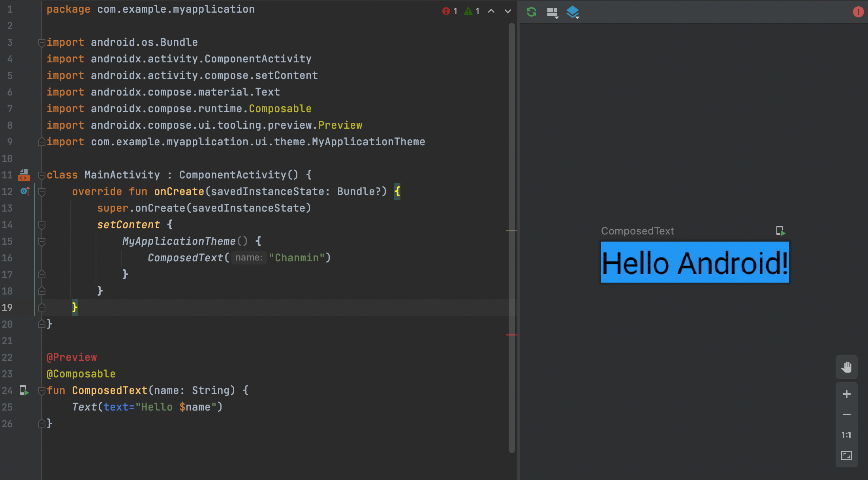Zoom in the preview with plus
The width and height of the screenshot is (868, 480).
coord(846,394)
